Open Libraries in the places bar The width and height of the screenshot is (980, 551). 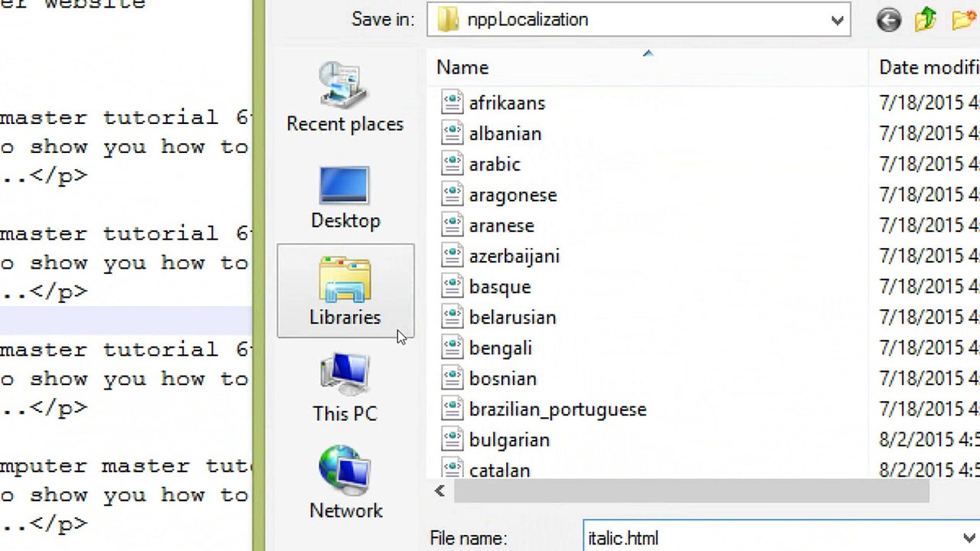pyautogui.click(x=345, y=291)
